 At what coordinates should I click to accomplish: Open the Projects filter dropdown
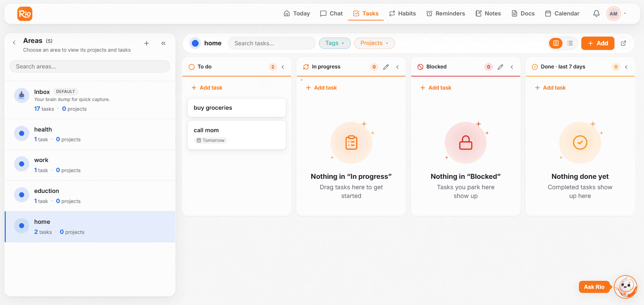click(x=374, y=43)
